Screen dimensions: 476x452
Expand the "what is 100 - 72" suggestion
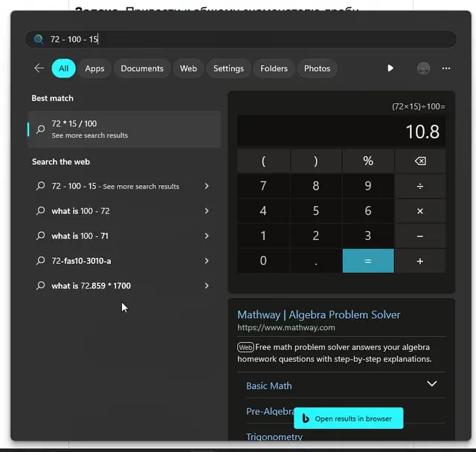207,211
